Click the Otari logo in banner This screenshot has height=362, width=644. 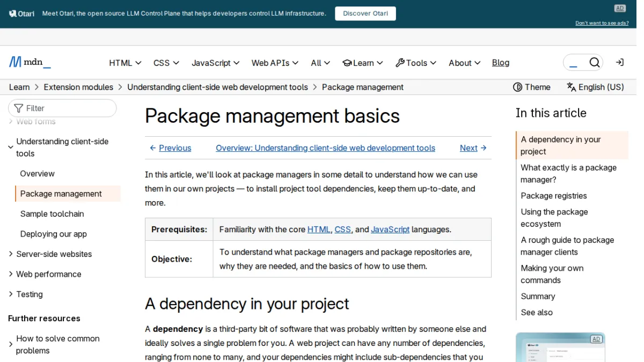pos(22,13)
